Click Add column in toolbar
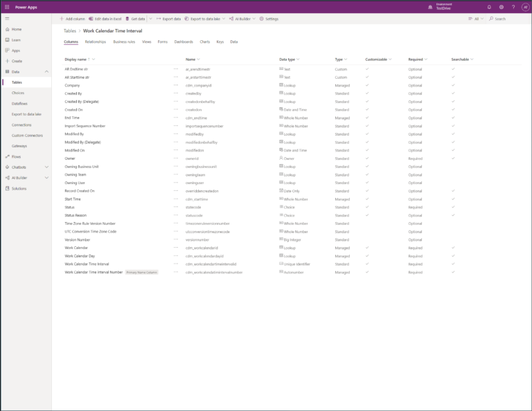Viewport: 532px width, 411px height. point(73,19)
